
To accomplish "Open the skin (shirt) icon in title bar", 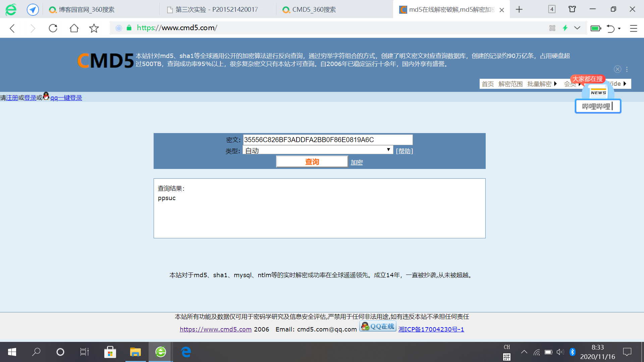I will (572, 9).
